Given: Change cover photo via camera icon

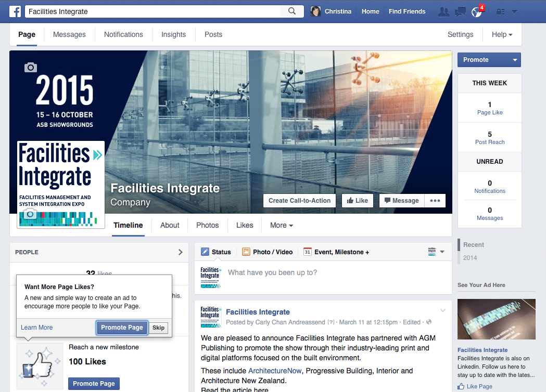Looking at the screenshot, I should pyautogui.click(x=31, y=67).
